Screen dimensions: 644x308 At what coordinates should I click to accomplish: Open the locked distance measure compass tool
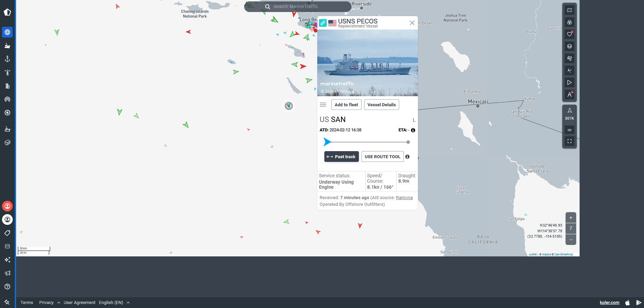570,95
